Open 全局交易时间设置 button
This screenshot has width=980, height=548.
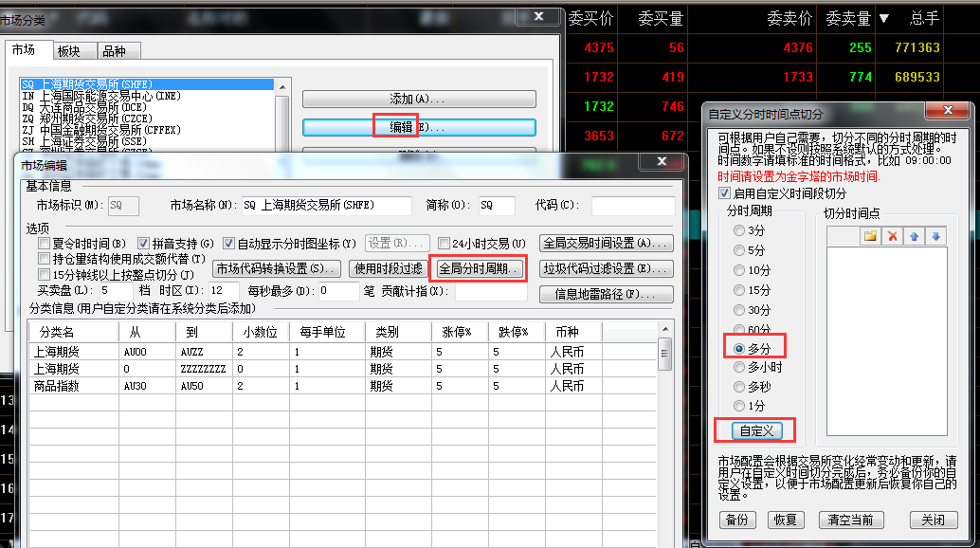(607, 243)
